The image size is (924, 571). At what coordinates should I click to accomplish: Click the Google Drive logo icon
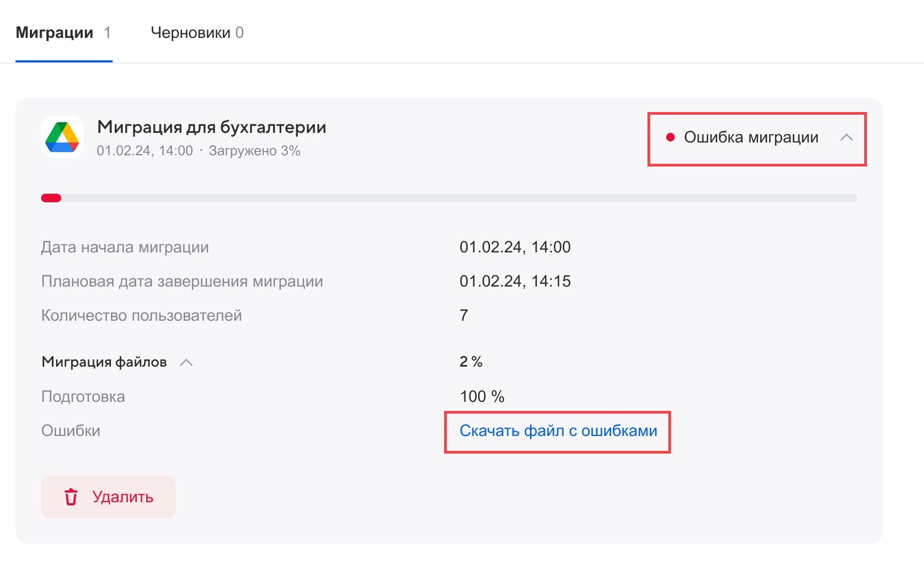[x=62, y=137]
